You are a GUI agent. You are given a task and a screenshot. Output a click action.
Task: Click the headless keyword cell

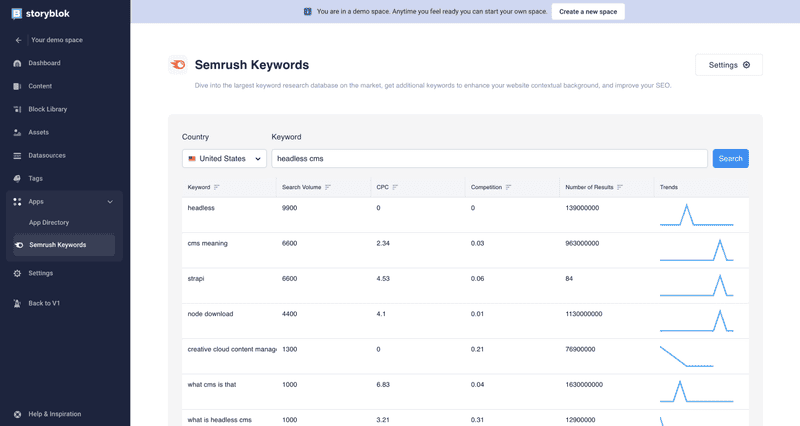[201, 208]
